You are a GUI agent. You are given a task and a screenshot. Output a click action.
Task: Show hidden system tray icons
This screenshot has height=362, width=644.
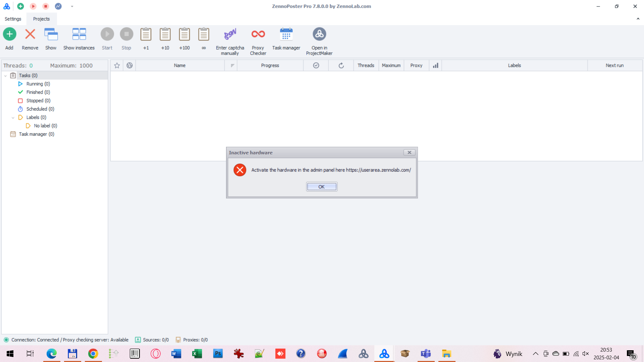click(536, 354)
